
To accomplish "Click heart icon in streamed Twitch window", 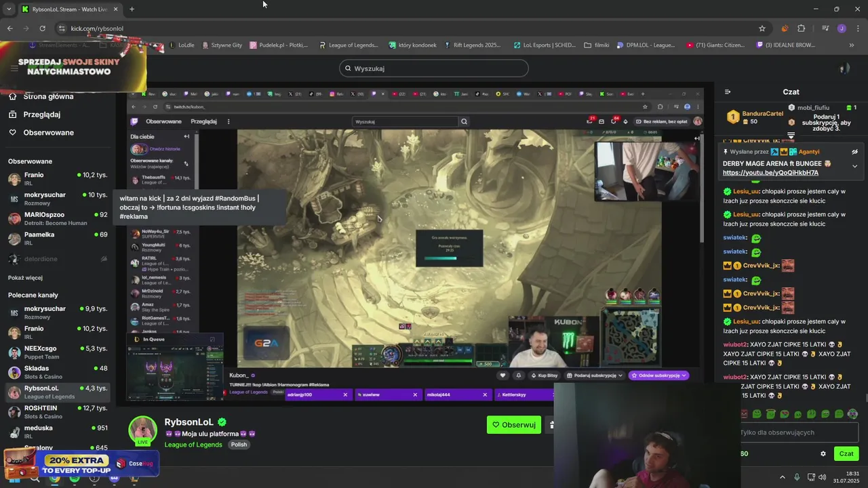I will [x=502, y=375].
